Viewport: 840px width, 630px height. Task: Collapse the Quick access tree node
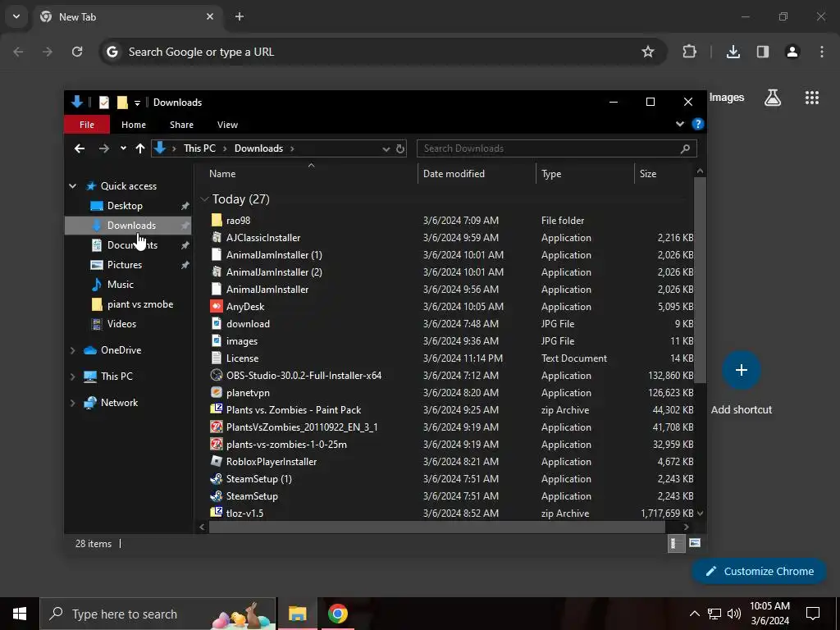(x=72, y=186)
